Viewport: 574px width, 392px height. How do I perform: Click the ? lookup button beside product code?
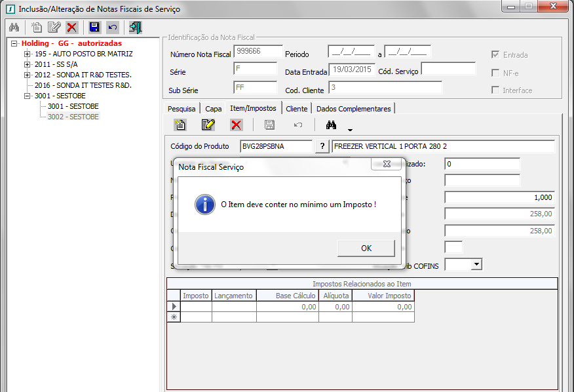click(322, 146)
